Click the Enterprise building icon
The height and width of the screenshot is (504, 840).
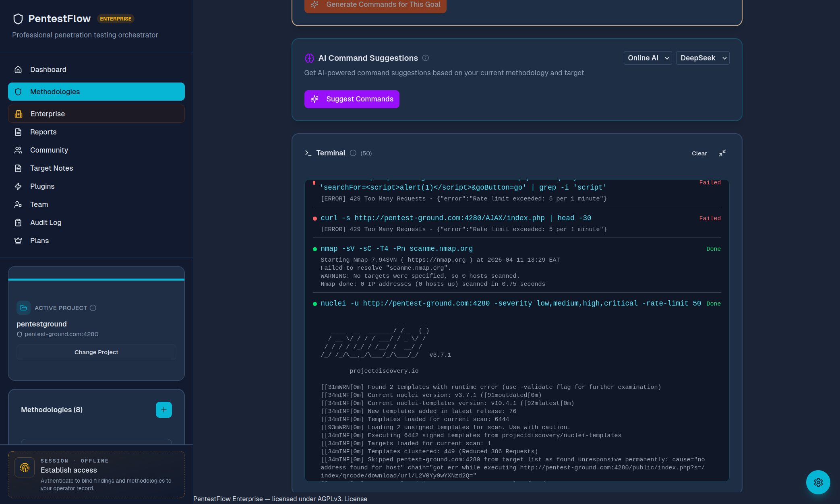[x=19, y=114]
